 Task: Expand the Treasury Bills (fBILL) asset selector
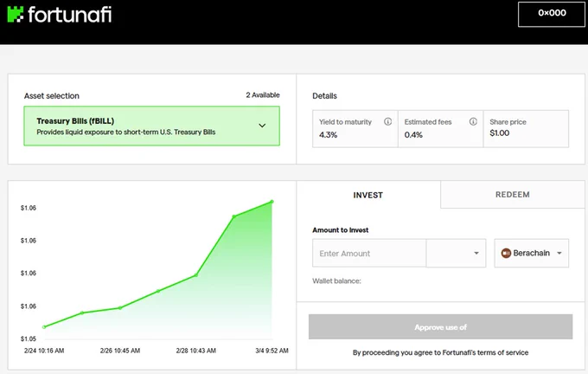[151, 126]
